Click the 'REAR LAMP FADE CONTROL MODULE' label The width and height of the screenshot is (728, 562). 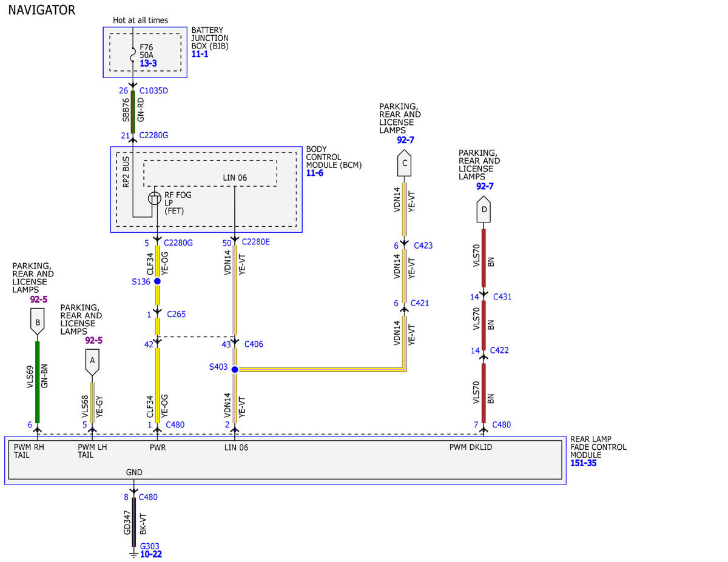(x=599, y=447)
